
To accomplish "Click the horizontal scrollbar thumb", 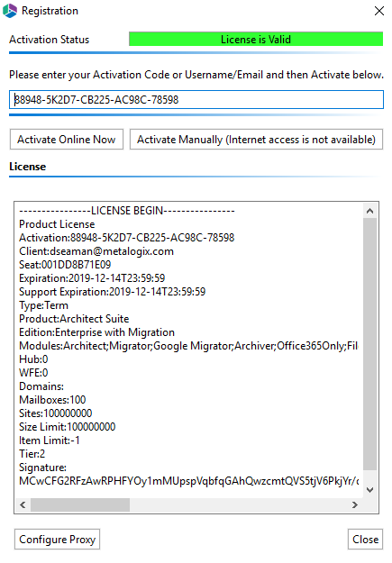I will (x=80, y=504).
